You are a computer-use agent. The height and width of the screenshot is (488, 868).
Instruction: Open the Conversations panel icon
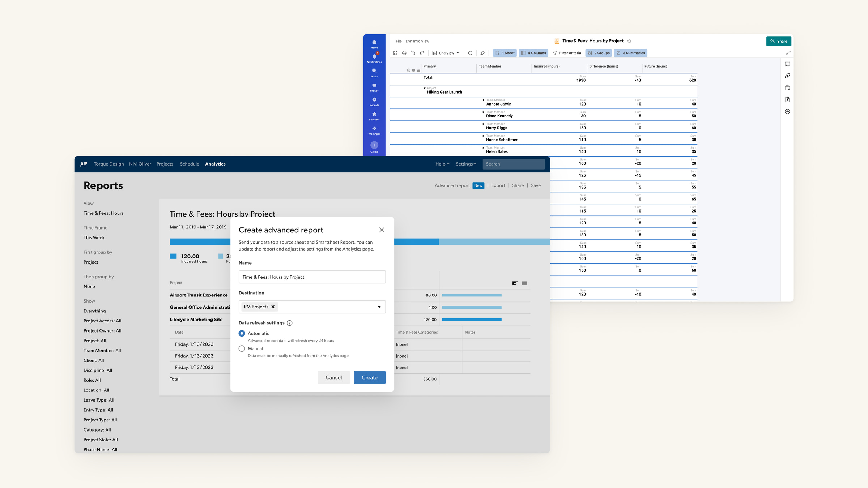click(787, 64)
